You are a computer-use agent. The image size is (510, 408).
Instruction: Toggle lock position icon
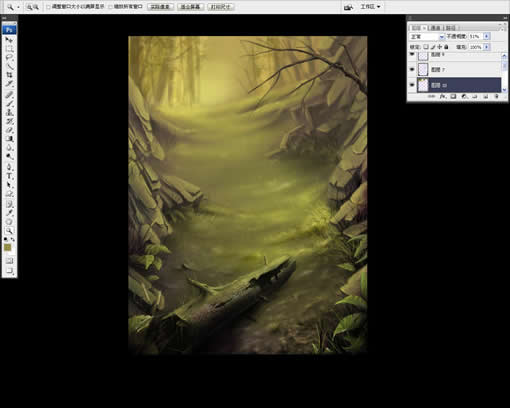tap(440, 47)
